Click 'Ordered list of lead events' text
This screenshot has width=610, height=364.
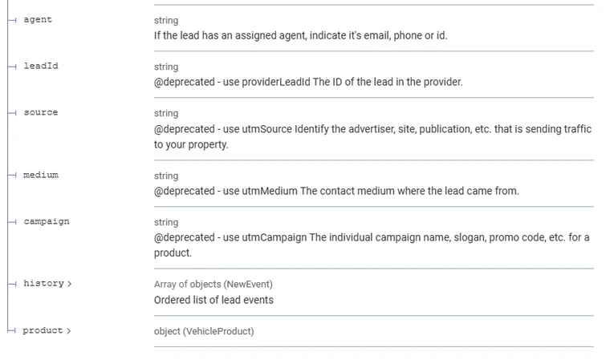coord(213,301)
